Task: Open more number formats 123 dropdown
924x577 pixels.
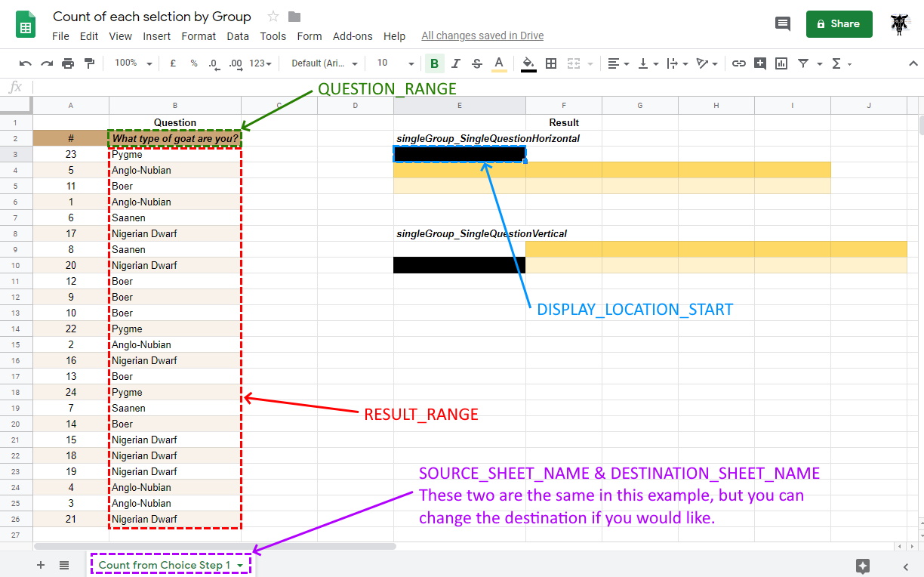Action: [260, 63]
